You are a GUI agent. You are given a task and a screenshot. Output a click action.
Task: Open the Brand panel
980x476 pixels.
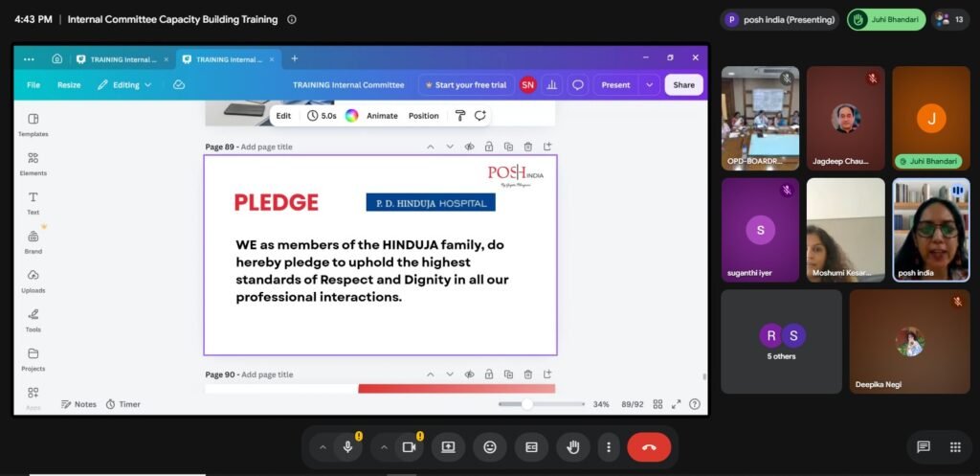(x=33, y=242)
